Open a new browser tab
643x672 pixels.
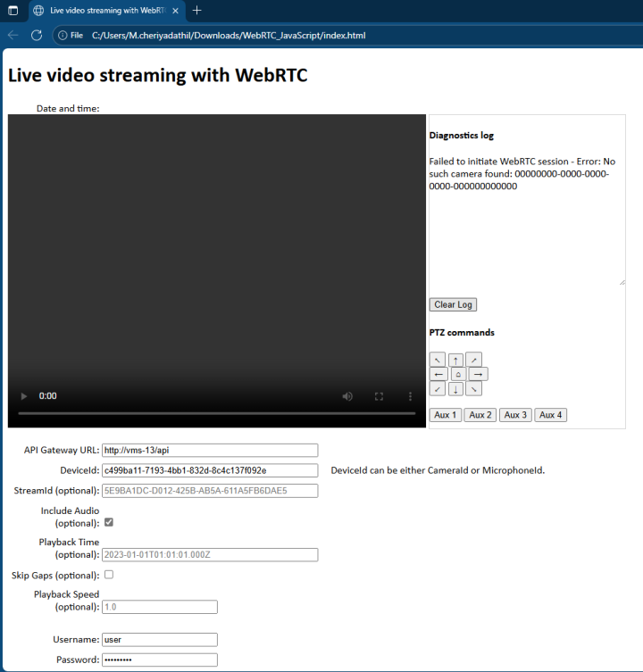tap(196, 11)
